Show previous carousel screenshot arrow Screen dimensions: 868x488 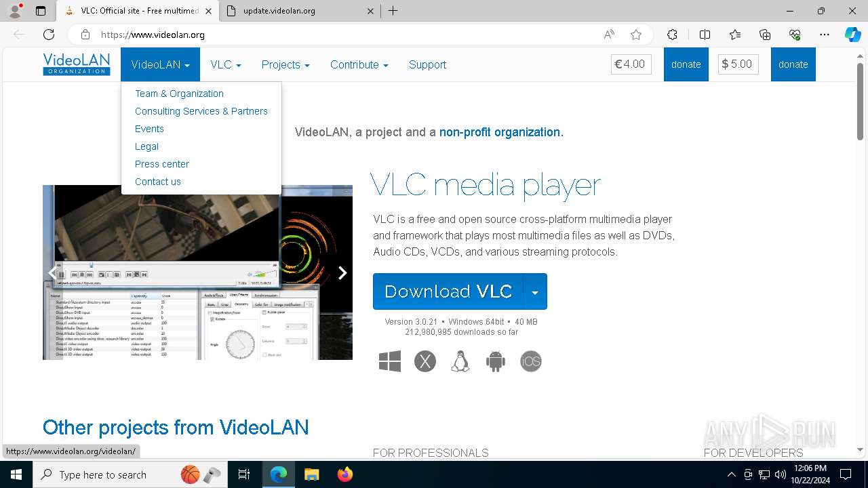(x=52, y=272)
